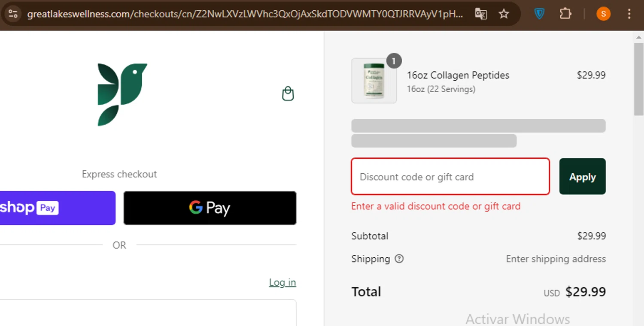This screenshot has width=644, height=326.
Task: Click the green bird store logo
Action: [122, 94]
